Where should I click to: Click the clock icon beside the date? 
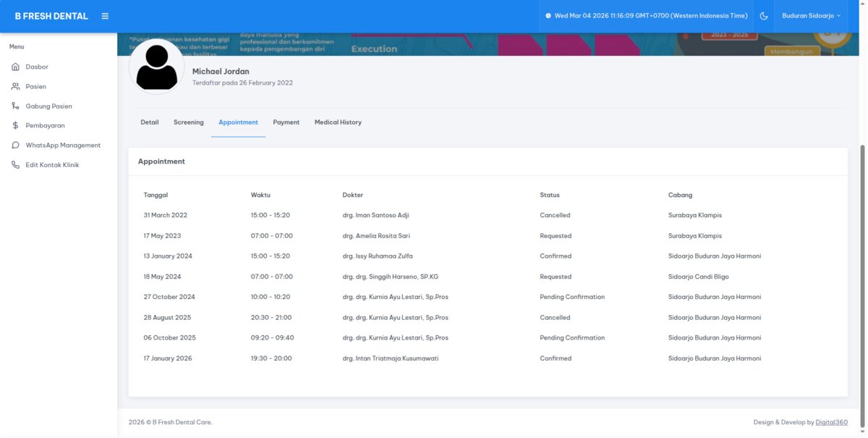pos(548,16)
